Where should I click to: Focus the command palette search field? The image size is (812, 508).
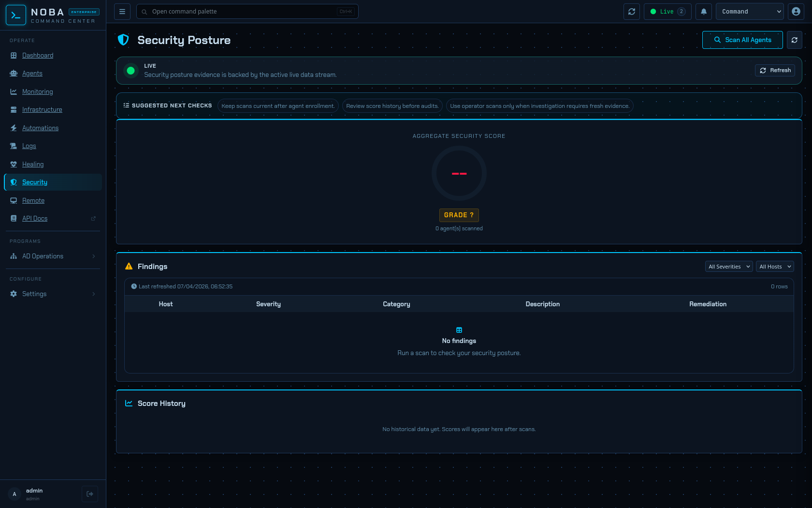[x=247, y=12]
